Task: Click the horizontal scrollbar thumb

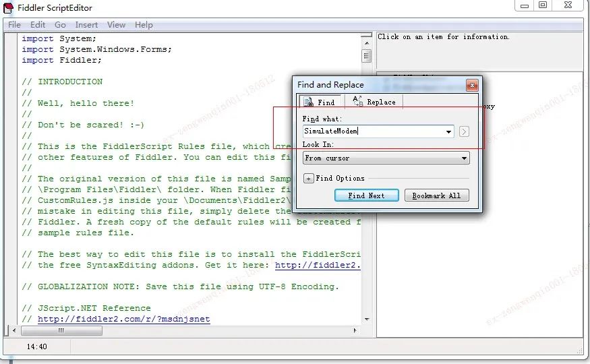Action: [62, 330]
